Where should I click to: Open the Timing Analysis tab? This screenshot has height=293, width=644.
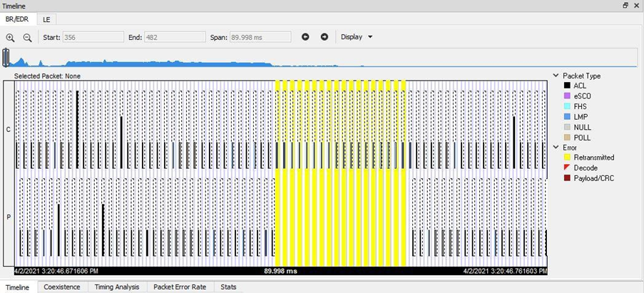tap(117, 287)
